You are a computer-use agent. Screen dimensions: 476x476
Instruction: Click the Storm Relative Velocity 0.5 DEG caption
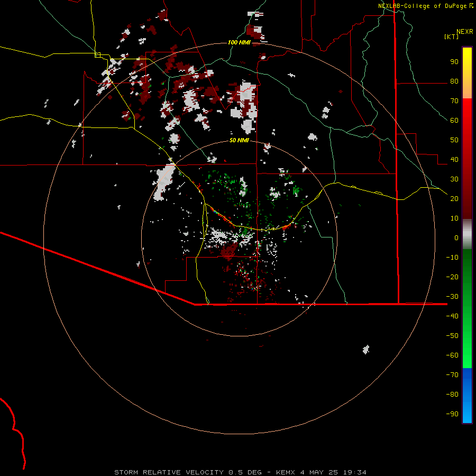coord(188,472)
